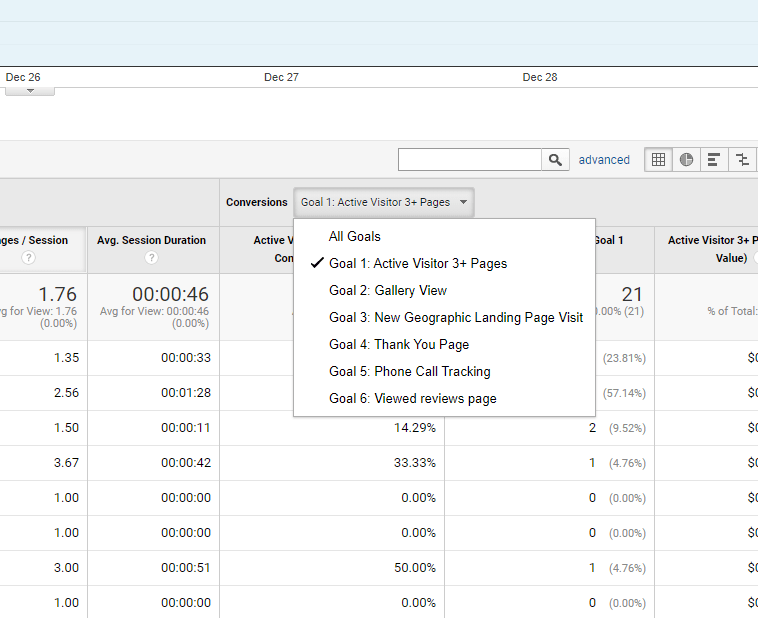Choose Goal 1: Active Visitor 3+ Pages
The width and height of the screenshot is (758, 618).
coord(418,264)
